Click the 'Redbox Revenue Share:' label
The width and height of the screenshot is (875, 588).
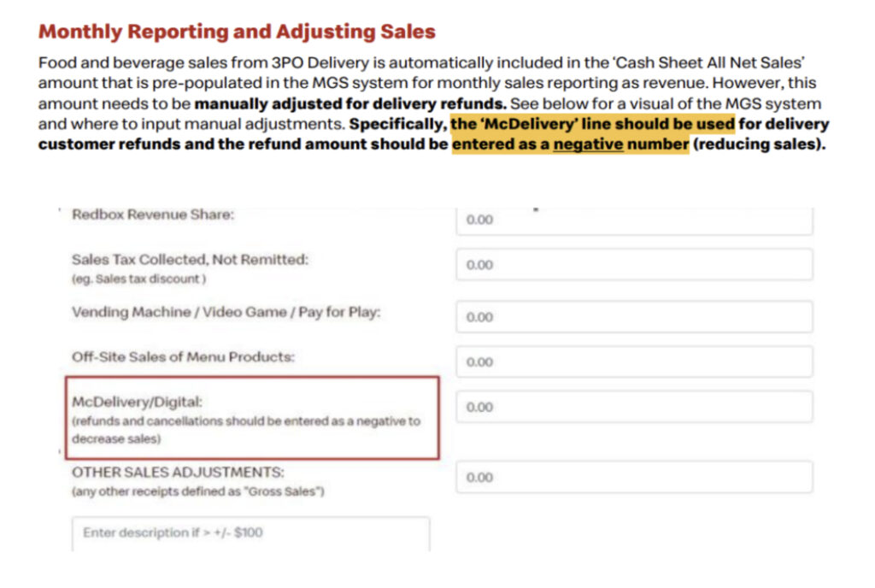[153, 215]
